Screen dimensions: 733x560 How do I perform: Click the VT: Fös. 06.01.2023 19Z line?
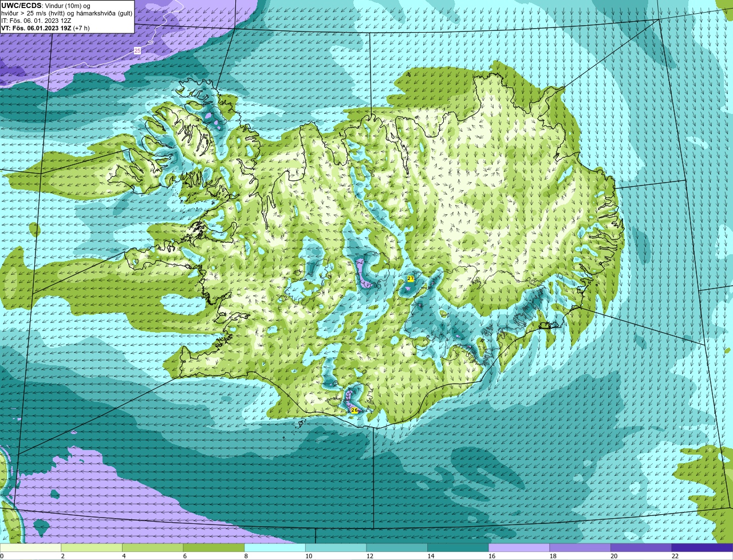pyautogui.click(x=45, y=28)
